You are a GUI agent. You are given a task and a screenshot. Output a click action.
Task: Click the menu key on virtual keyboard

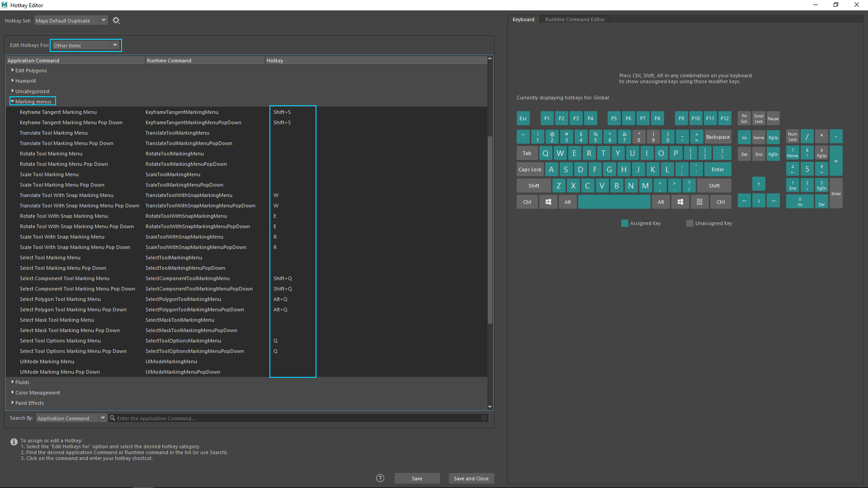(x=699, y=202)
